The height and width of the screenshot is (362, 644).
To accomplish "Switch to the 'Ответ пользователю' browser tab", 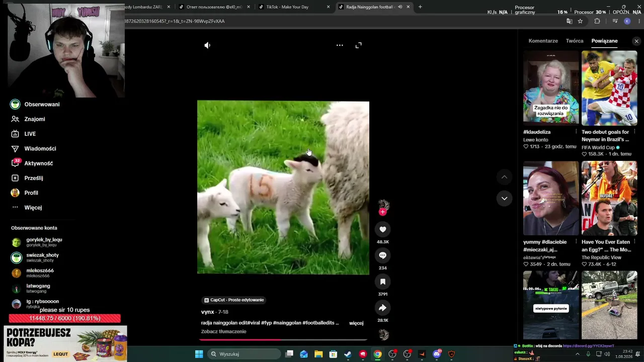I will pyautogui.click(x=214, y=7).
